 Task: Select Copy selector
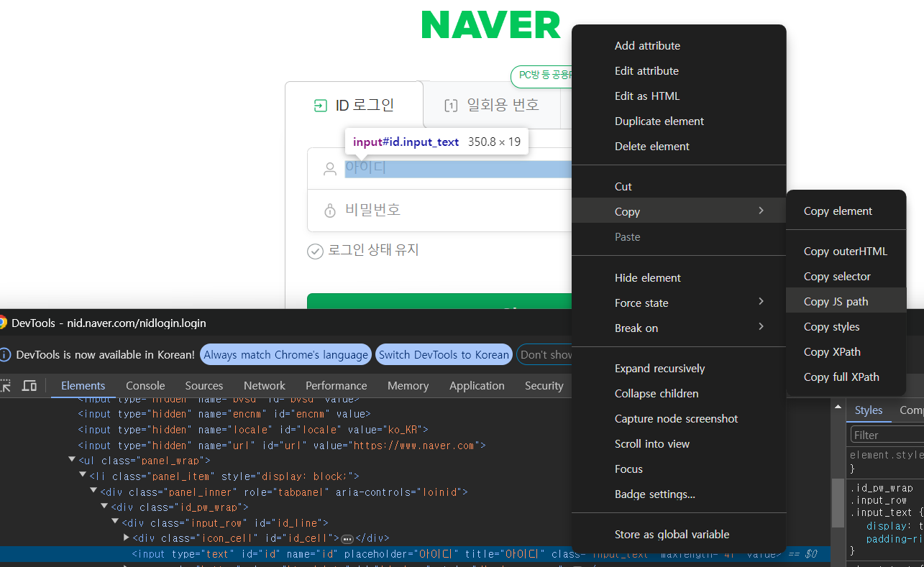[x=846, y=276]
